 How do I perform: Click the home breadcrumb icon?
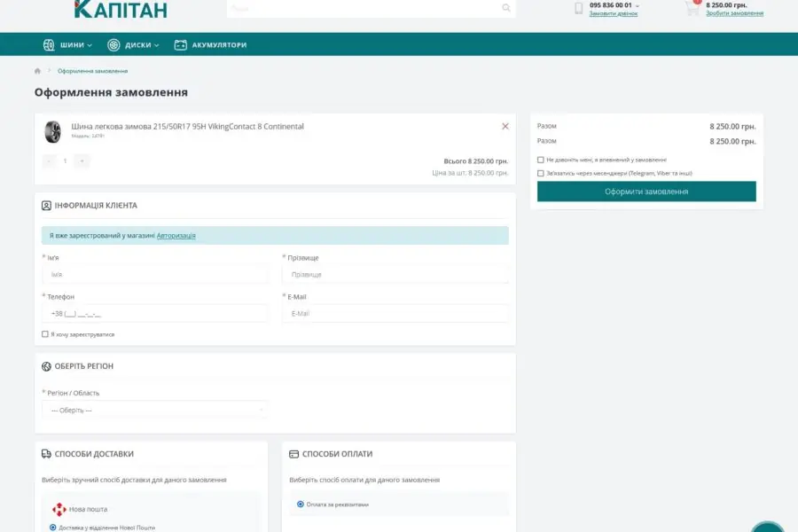coord(38,71)
